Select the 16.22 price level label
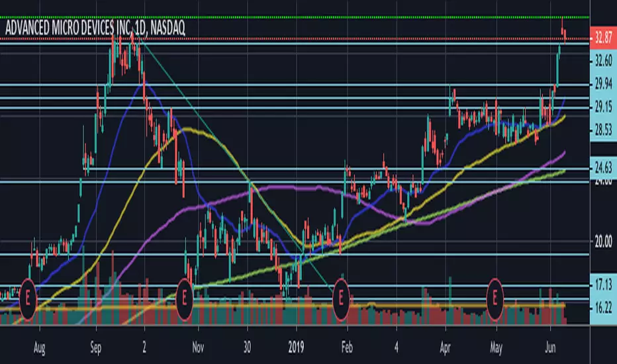617x364 pixels. (603, 308)
